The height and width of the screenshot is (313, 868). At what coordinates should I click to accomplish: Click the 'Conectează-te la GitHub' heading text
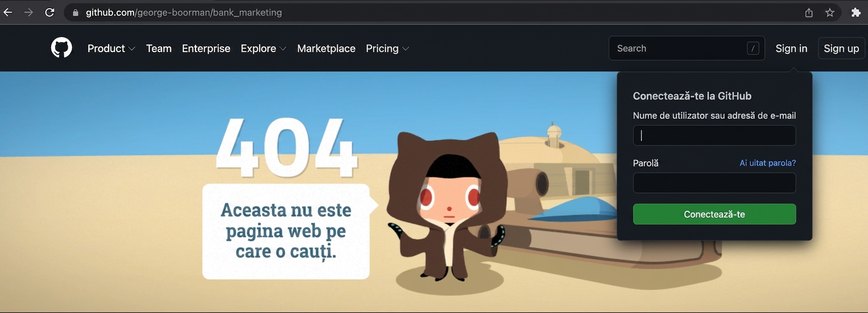(x=692, y=96)
